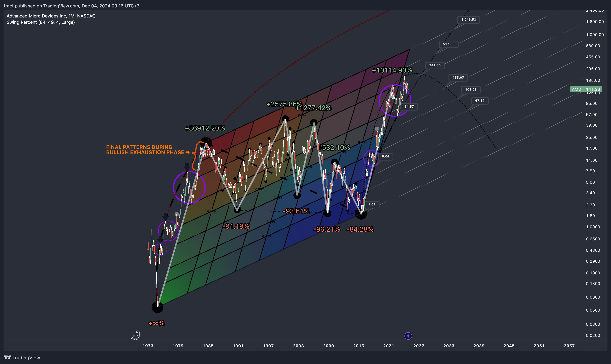Click the TradingView logo at bottom left
The image size is (611, 364).
click(x=22, y=358)
